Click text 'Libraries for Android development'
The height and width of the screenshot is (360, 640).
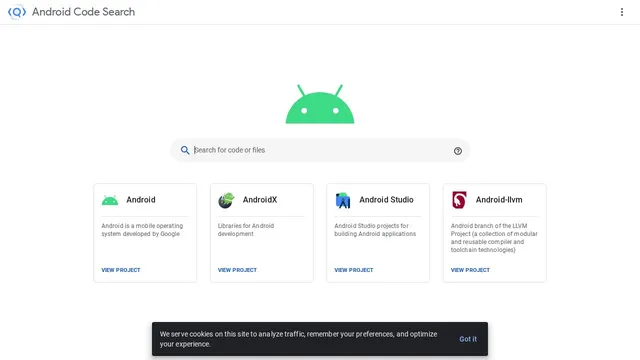pos(246,230)
